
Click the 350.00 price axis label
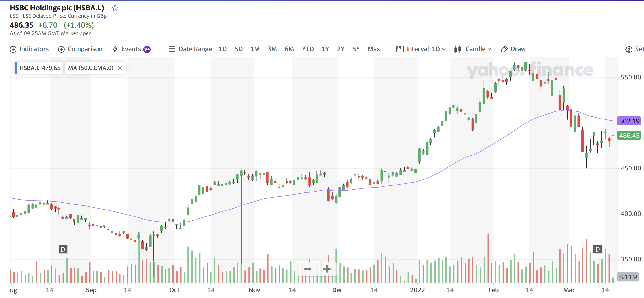pos(630,259)
